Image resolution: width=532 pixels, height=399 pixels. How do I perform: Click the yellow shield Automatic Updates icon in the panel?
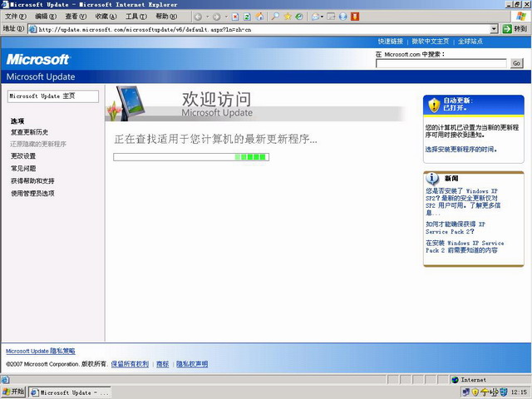[x=434, y=106]
